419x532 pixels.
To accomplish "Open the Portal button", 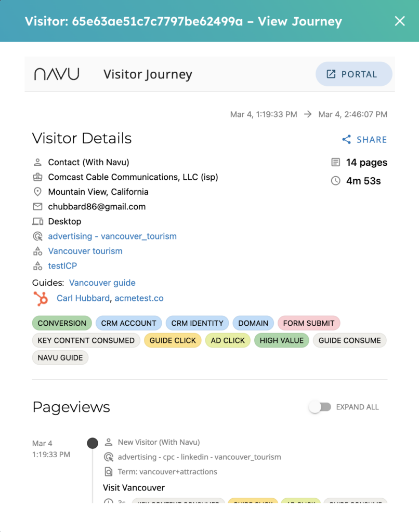I will click(353, 74).
